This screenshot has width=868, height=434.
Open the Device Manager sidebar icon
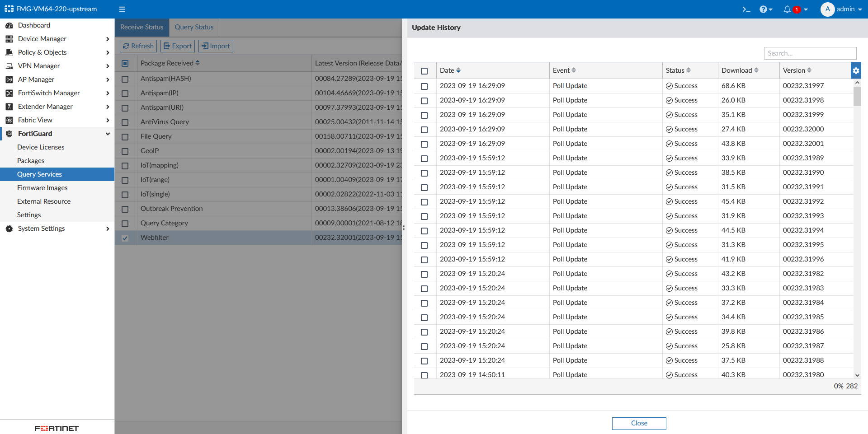point(9,39)
